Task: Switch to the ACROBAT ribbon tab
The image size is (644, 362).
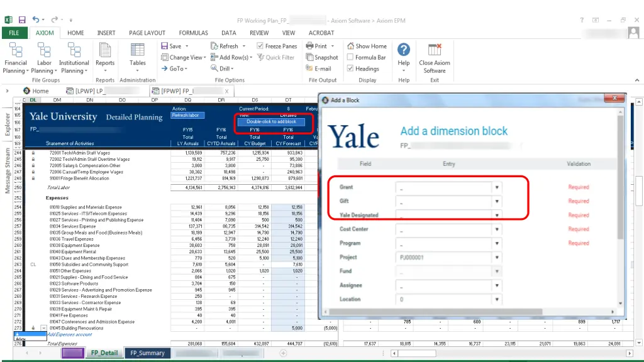Action: click(321, 33)
